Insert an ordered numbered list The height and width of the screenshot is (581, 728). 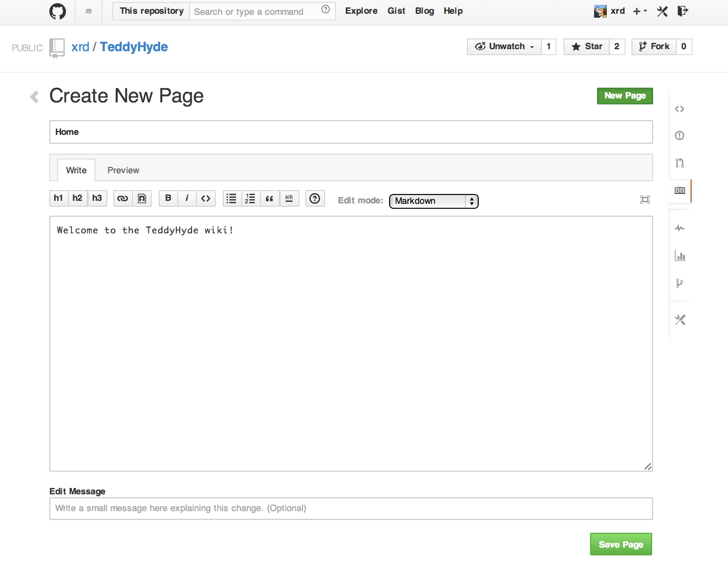point(250,198)
